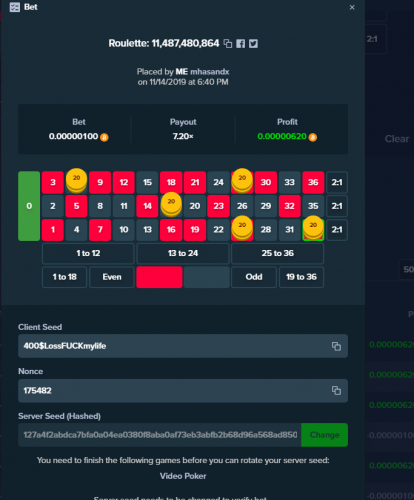Screen dimensions: 414x500
Task: Click the Video Poker game link
Action: pos(183,476)
